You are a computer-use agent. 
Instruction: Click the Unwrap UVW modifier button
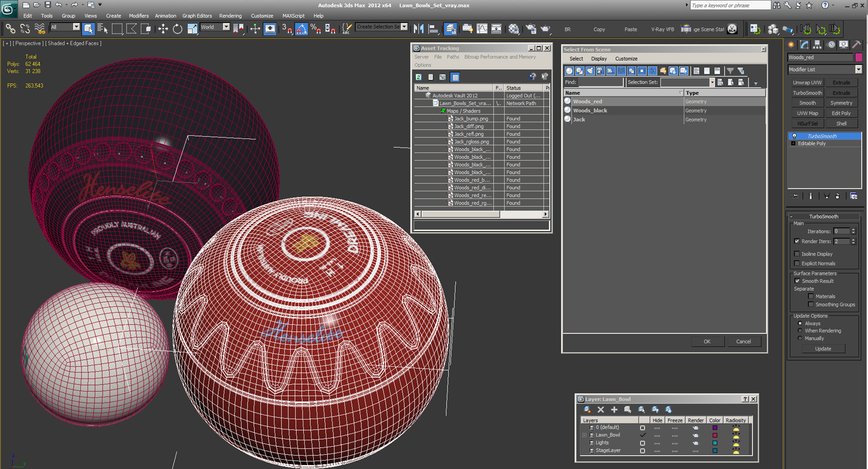pyautogui.click(x=808, y=83)
